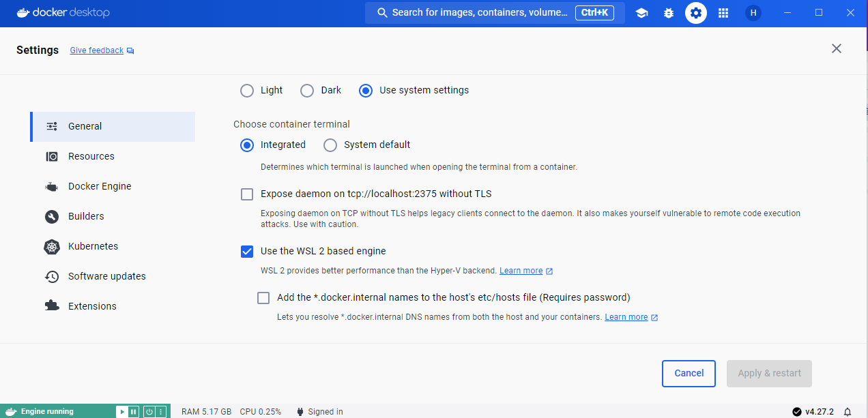Viewport: 868px width, 418px height.
Task: Open the Learning center graduation cap icon
Action: pos(641,13)
